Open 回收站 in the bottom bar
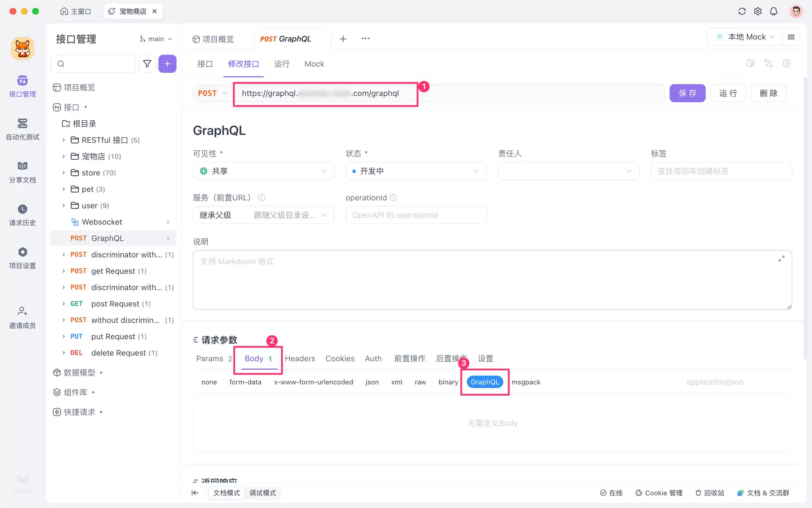The height and width of the screenshot is (508, 812). pos(710,493)
